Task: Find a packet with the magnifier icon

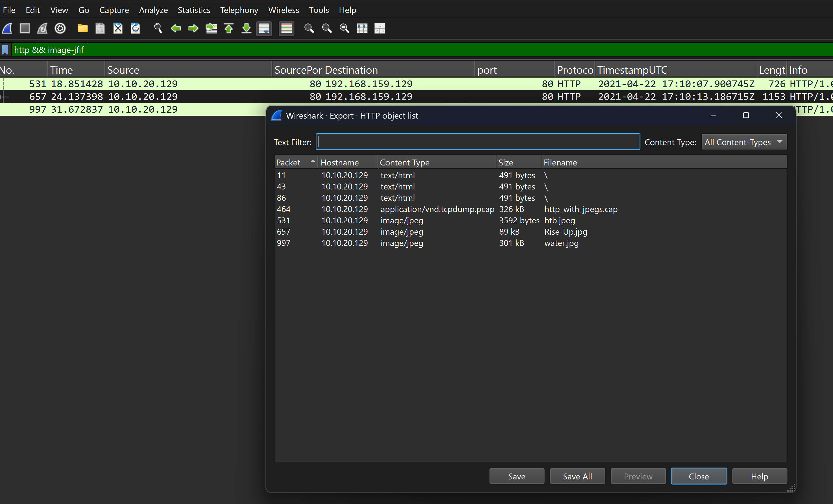Action: [158, 29]
